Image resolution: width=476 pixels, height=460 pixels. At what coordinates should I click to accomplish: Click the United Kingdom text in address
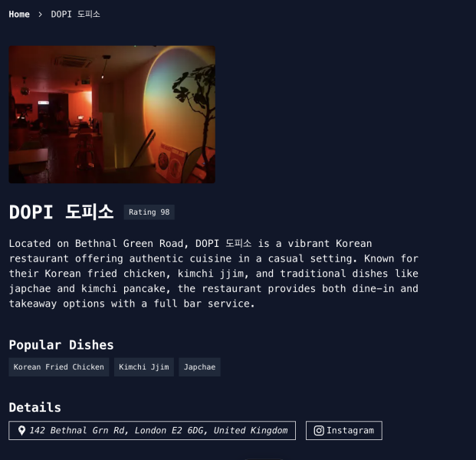click(x=251, y=430)
